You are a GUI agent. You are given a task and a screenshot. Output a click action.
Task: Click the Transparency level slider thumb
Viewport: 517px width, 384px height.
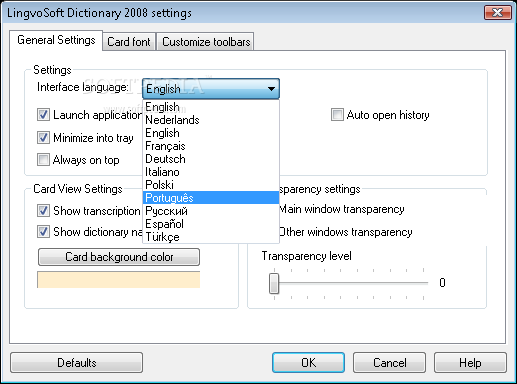point(274,283)
